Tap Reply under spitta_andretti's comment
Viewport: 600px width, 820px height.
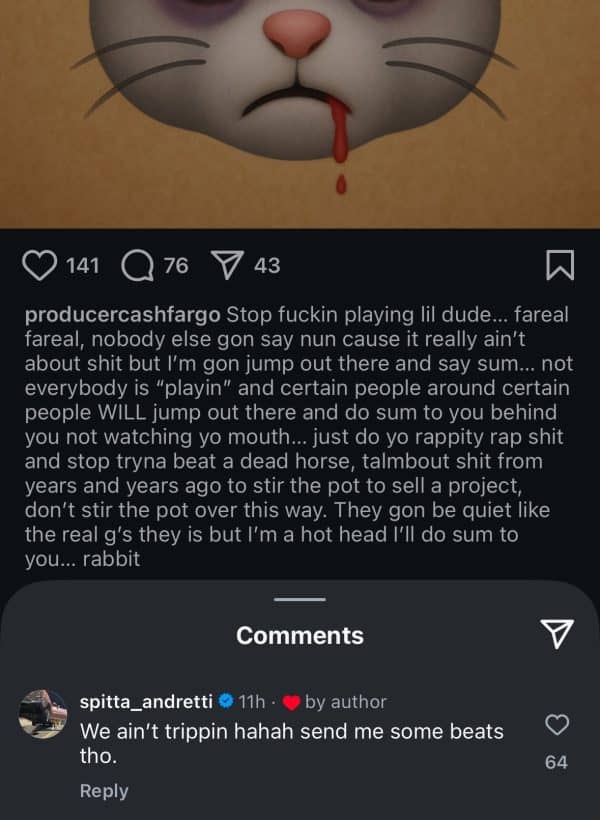point(104,791)
